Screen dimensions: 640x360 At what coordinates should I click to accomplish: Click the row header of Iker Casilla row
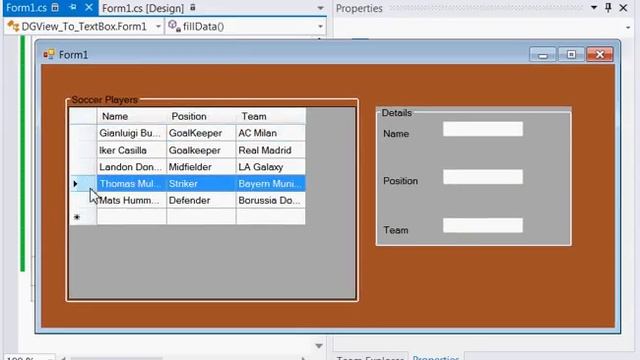click(83, 150)
